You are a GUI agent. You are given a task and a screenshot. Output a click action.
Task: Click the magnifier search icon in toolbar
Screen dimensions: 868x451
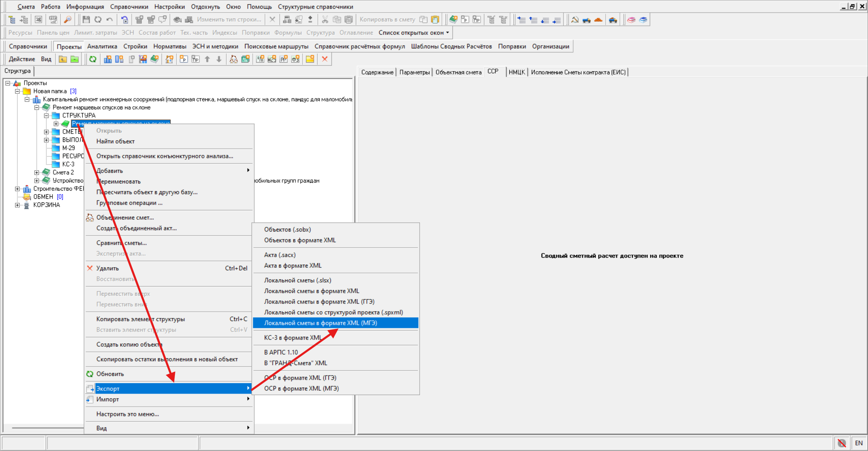click(68, 20)
